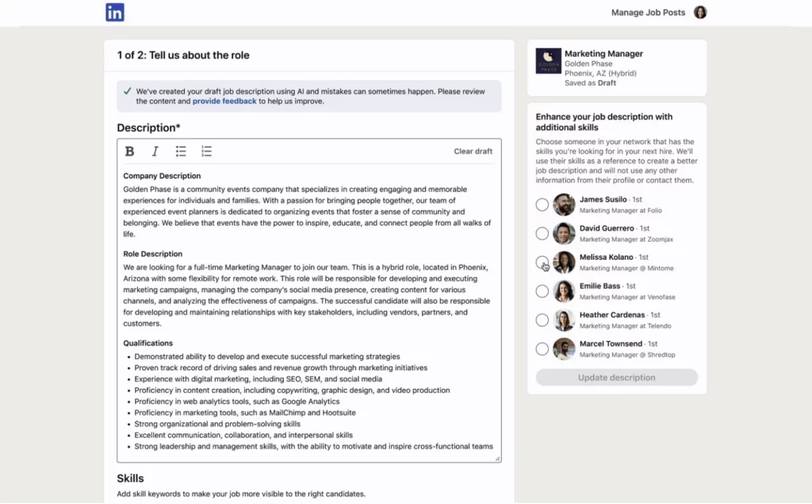The height and width of the screenshot is (504, 812).
Task: Select the James Susilo radio button
Action: click(x=542, y=204)
